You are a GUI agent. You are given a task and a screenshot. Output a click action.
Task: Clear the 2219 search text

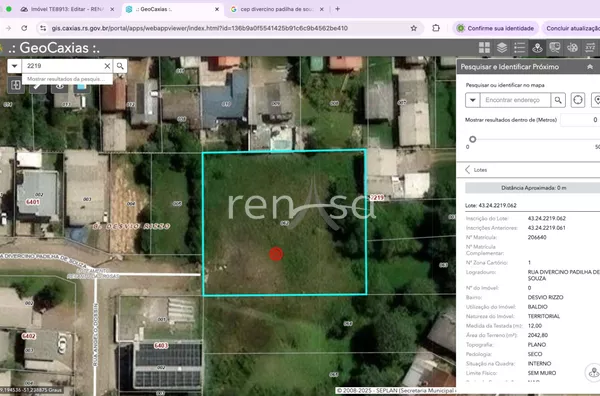pos(107,66)
